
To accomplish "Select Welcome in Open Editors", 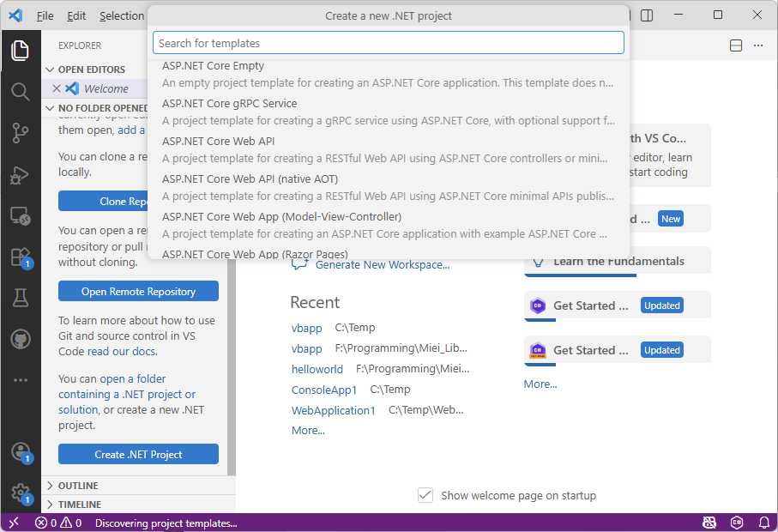I will click(x=106, y=89).
